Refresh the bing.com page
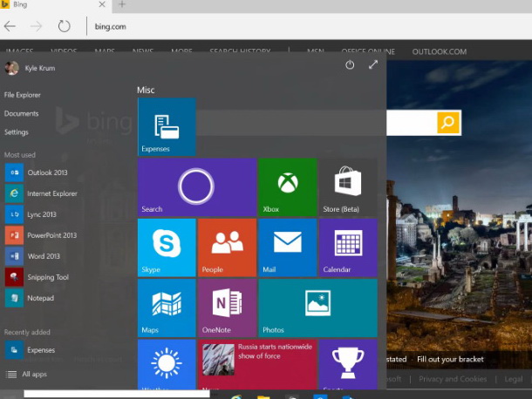Viewport: 532px width, 399px height. coord(64,26)
